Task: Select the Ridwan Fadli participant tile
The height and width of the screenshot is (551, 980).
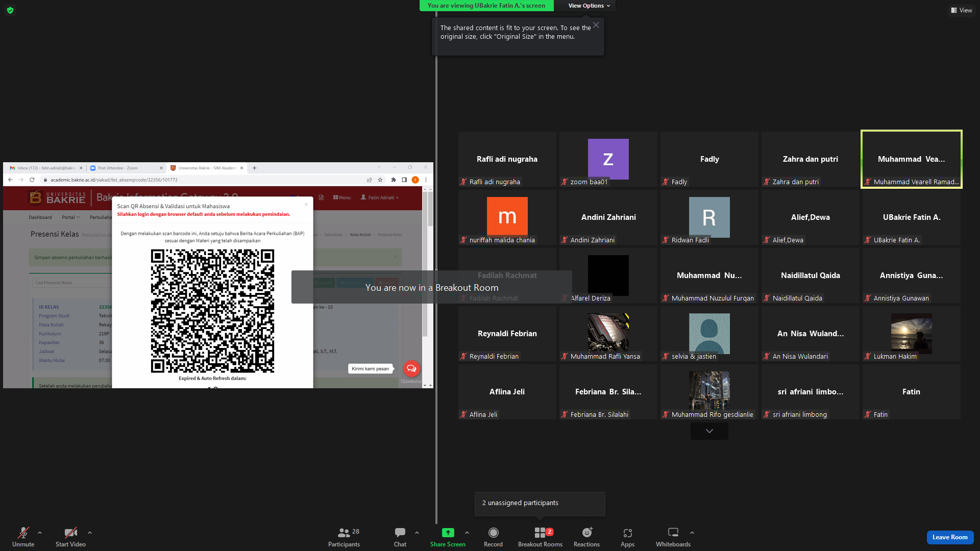Action: point(709,217)
